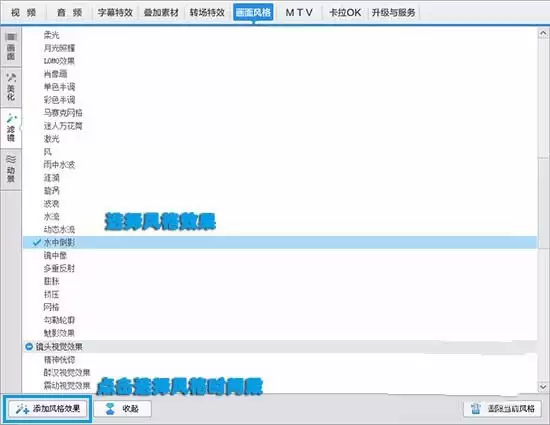
Task: Select the 滤镜 magic-wand side tab
Action: (11, 117)
